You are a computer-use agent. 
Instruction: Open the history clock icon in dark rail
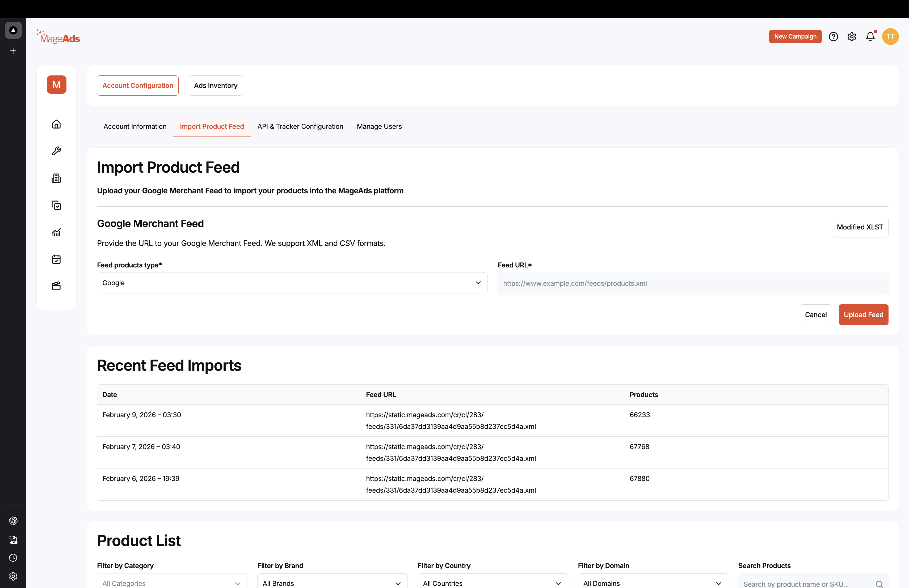click(13, 558)
